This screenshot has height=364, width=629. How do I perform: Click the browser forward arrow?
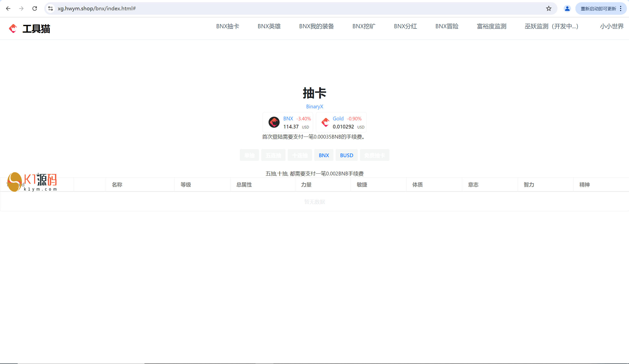[x=21, y=9]
